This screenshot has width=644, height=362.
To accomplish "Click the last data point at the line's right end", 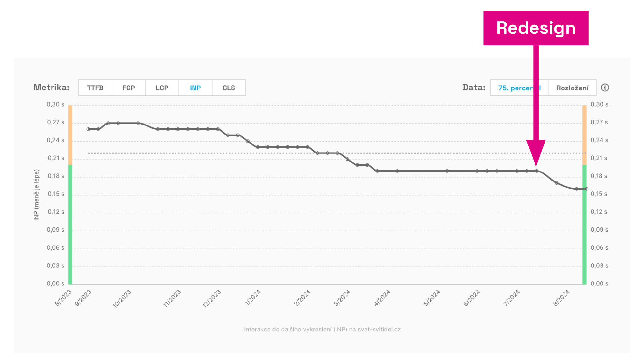I will coord(586,189).
